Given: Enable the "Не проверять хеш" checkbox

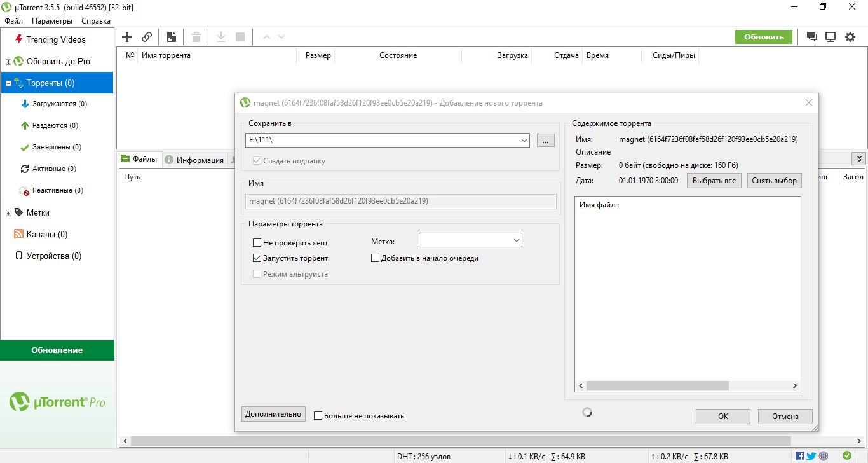Looking at the screenshot, I should click(x=257, y=242).
